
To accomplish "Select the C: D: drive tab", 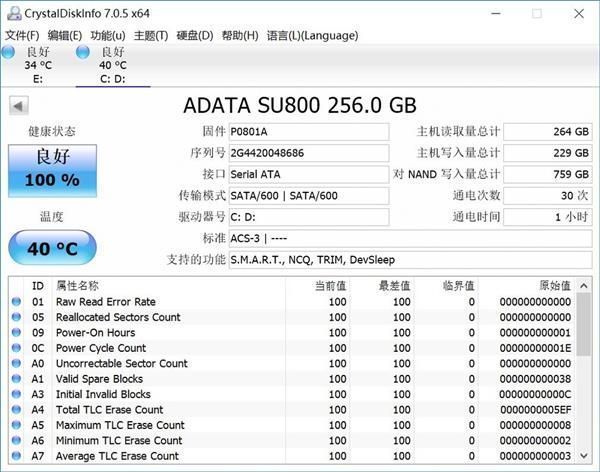I will pyautogui.click(x=113, y=65).
